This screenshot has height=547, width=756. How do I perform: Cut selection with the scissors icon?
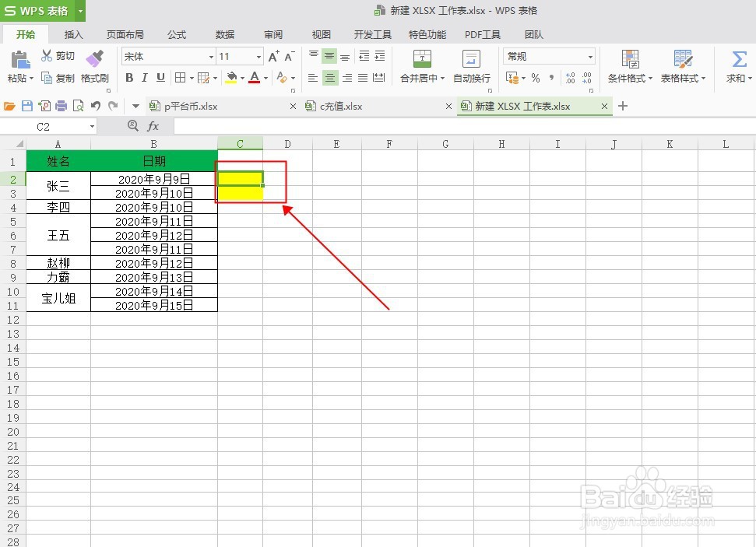click(46, 56)
